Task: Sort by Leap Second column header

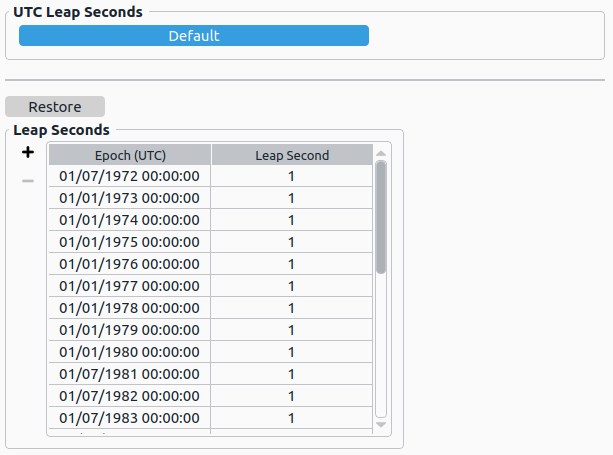Action: 292,155
